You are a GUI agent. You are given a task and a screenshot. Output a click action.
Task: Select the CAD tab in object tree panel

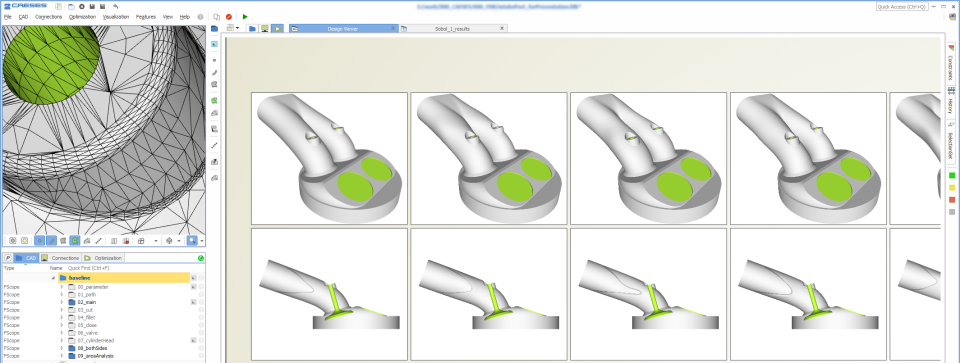26,258
